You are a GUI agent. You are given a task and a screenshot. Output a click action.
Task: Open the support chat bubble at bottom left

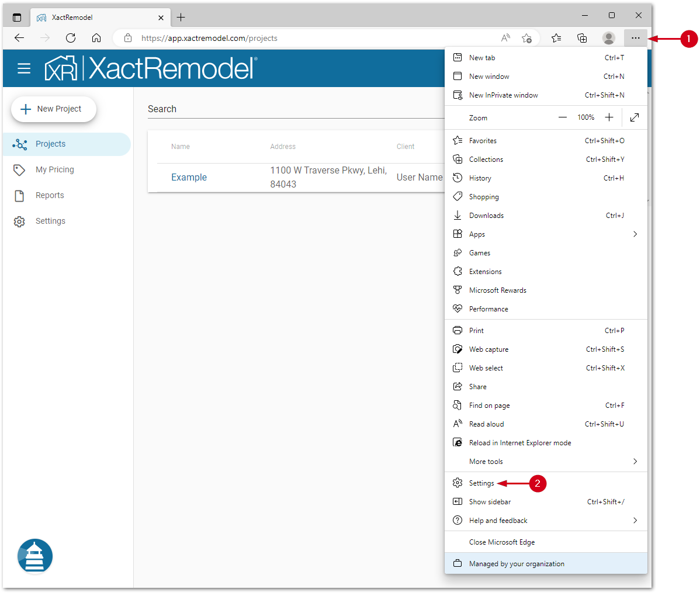pos(34,556)
